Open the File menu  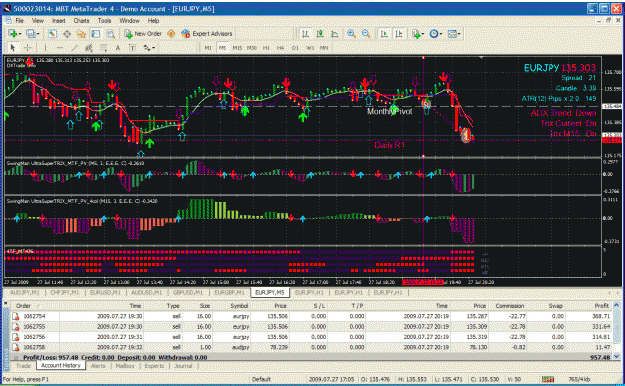pyautogui.click(x=19, y=20)
